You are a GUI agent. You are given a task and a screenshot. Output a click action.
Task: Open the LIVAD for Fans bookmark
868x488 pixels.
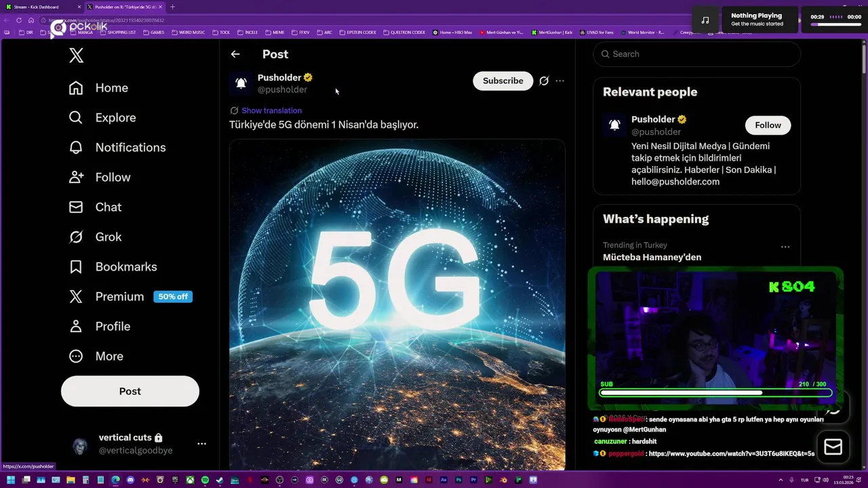(x=595, y=33)
